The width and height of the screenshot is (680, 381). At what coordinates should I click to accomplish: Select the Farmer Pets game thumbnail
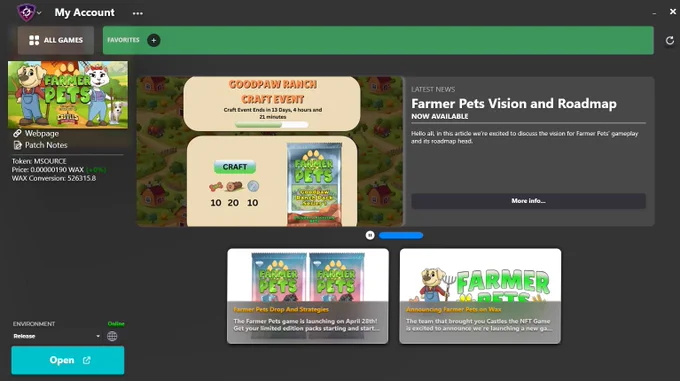(68, 94)
